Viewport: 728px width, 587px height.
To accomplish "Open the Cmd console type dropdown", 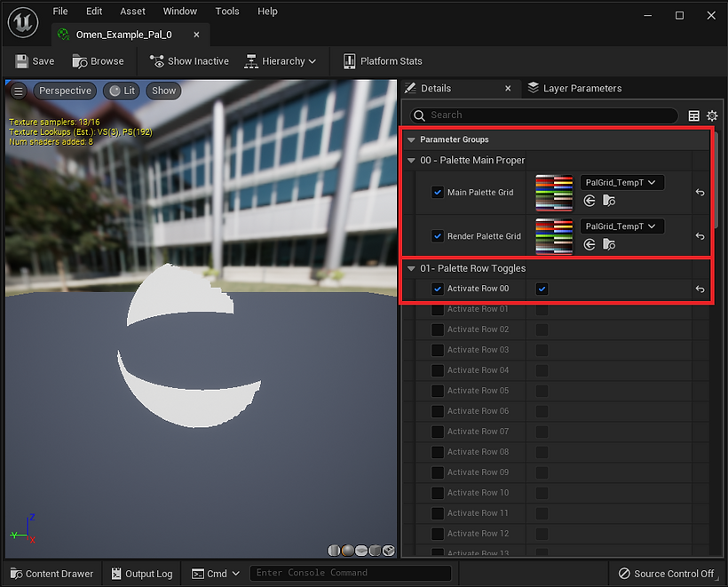I will pyautogui.click(x=216, y=574).
